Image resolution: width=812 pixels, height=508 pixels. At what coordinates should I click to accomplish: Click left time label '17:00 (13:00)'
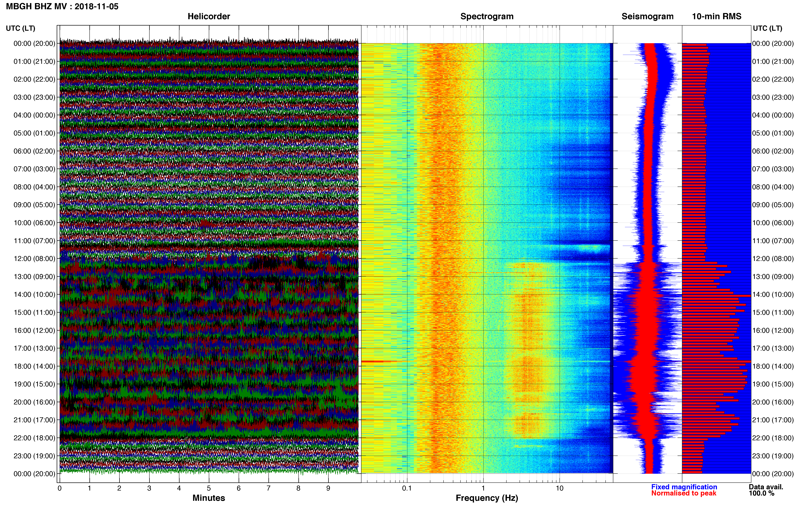coord(34,348)
